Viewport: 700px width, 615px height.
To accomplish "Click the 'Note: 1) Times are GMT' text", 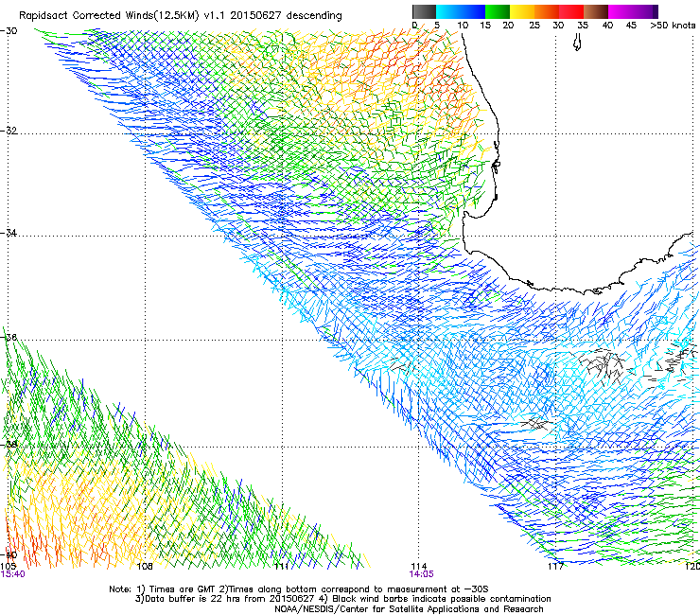I will click(163, 589).
